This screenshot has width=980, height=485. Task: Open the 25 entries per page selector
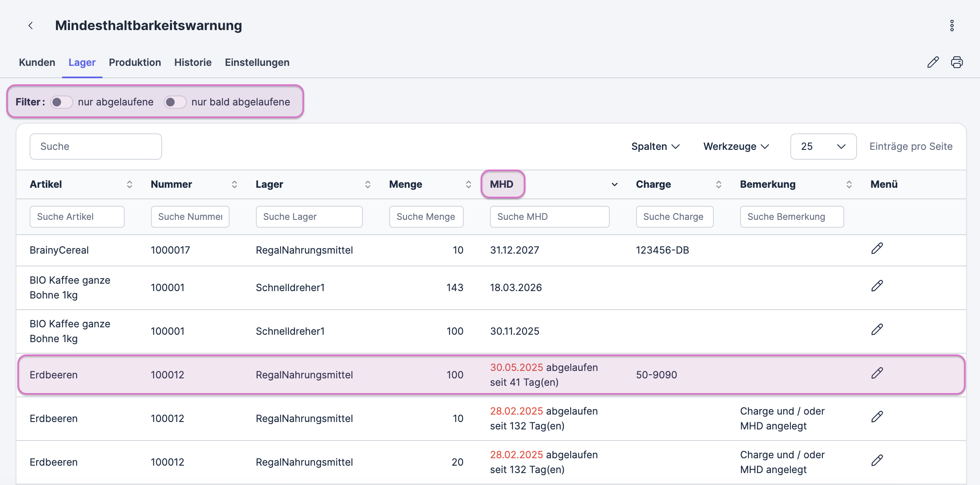823,147
